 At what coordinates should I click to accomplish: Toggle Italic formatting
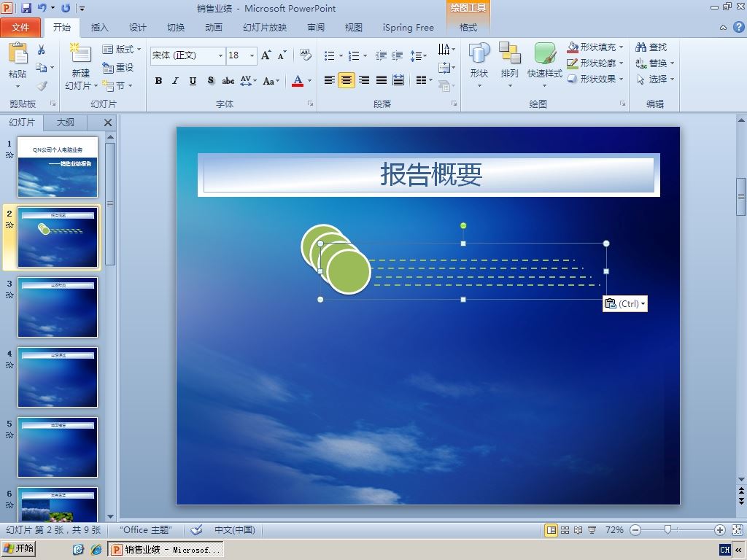pos(175,80)
